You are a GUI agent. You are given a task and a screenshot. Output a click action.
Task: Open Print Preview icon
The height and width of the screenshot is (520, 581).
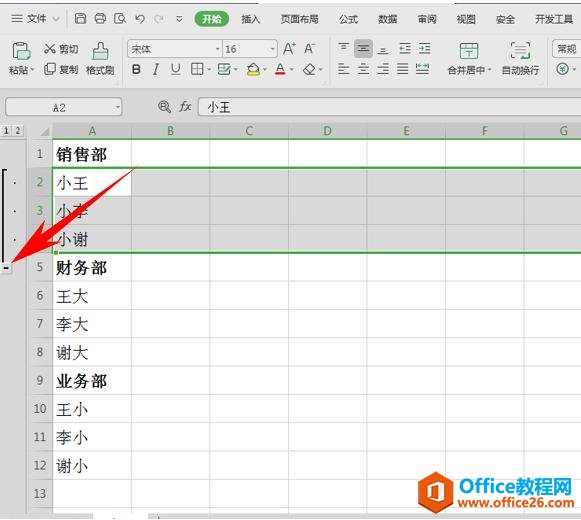[120, 18]
